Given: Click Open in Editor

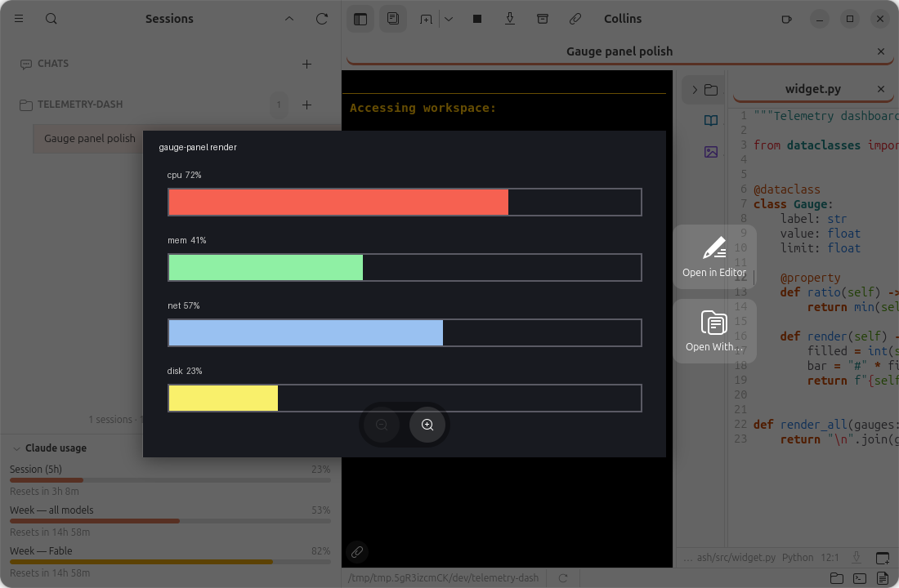Looking at the screenshot, I should 714,256.
